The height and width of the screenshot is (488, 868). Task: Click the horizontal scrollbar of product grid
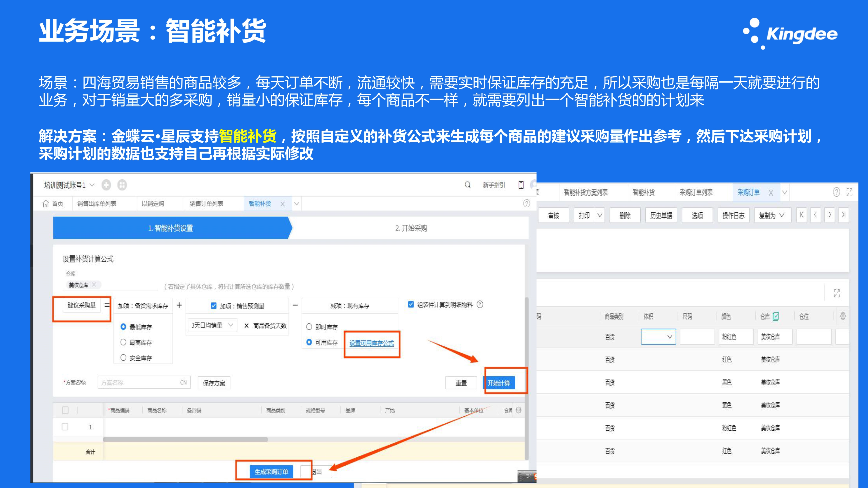(x=185, y=439)
